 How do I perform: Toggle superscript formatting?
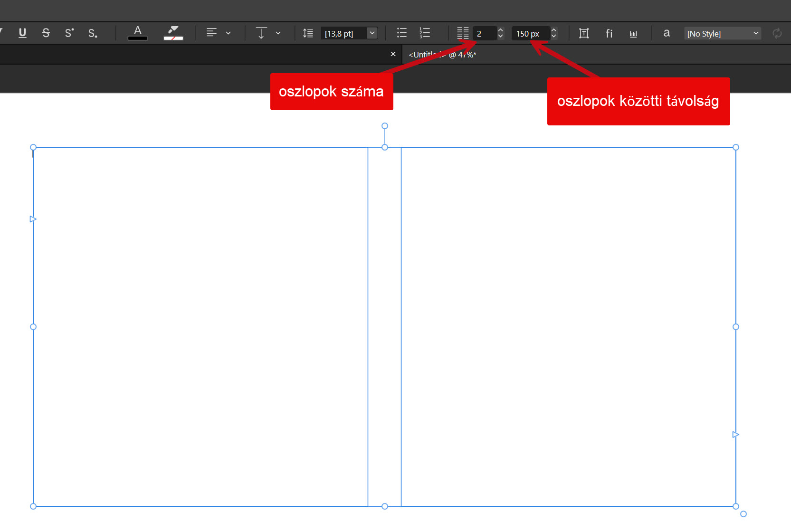pos(69,33)
